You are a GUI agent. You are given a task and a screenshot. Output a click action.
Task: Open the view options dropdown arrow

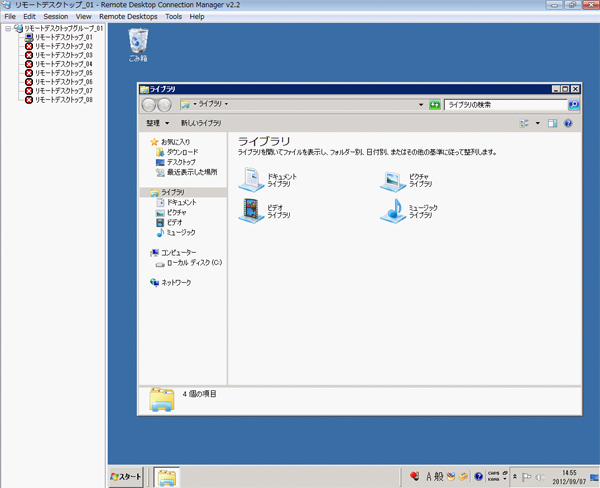[x=537, y=123]
